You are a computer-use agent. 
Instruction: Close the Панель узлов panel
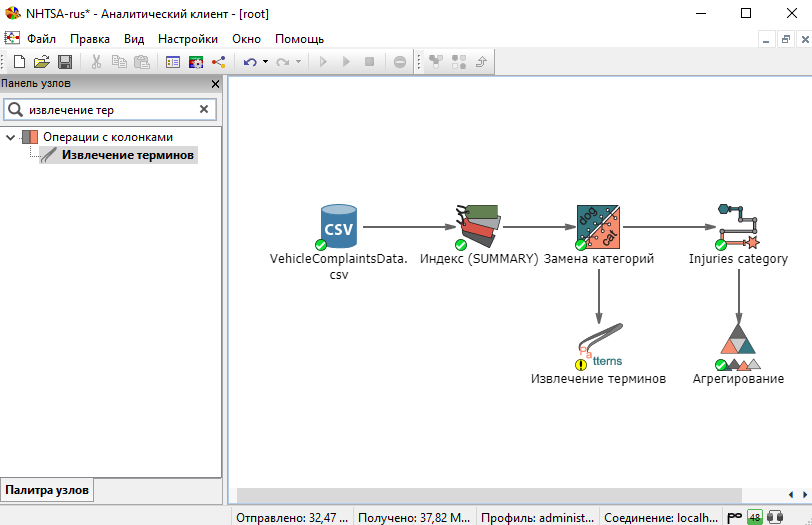pyautogui.click(x=215, y=84)
